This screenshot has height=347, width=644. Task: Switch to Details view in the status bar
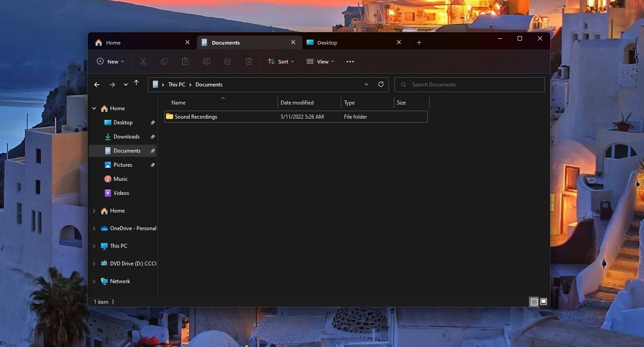coord(533,302)
